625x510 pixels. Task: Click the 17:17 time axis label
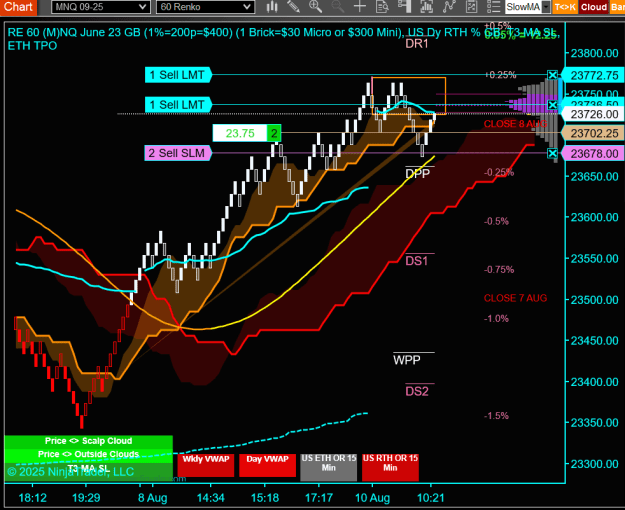pyautogui.click(x=319, y=498)
